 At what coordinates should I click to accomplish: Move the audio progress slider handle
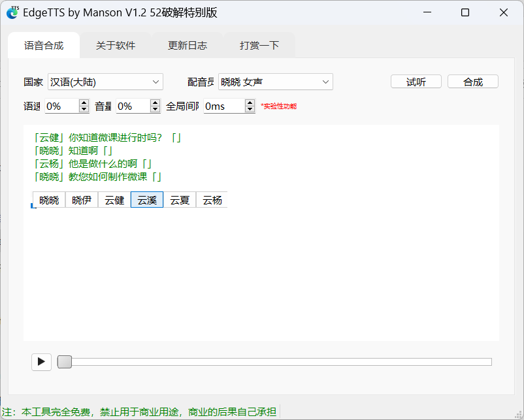tap(65, 362)
